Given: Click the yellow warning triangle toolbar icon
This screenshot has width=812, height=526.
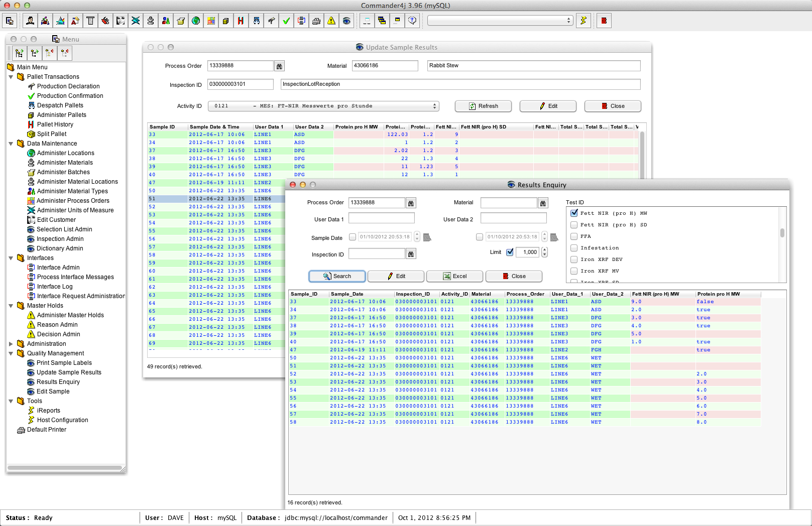Looking at the screenshot, I should (x=331, y=21).
